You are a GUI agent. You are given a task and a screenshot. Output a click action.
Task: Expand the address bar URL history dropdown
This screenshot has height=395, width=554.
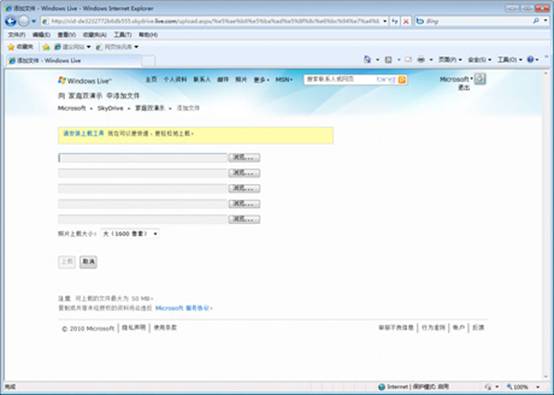click(x=385, y=21)
